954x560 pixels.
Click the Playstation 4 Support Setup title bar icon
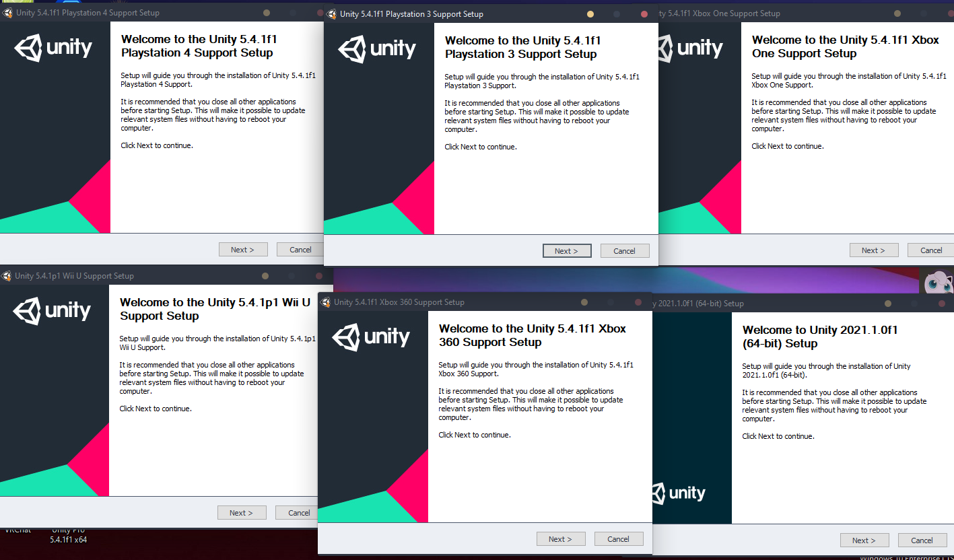click(6, 13)
